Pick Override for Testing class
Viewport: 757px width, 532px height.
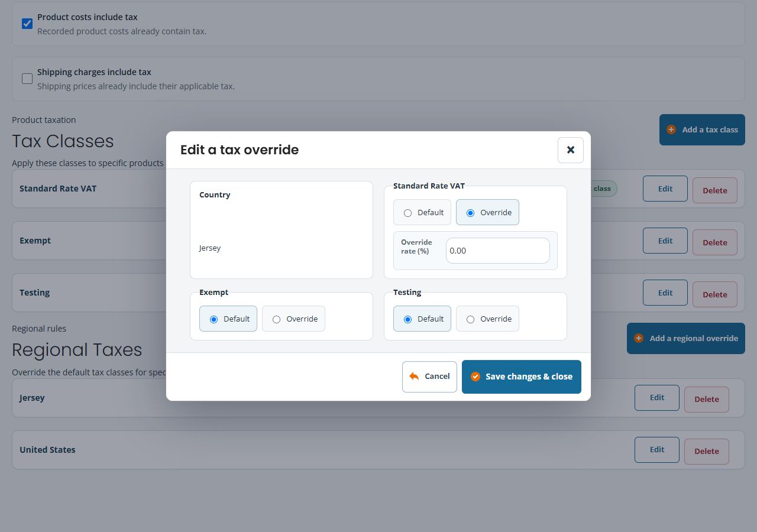[x=487, y=319]
